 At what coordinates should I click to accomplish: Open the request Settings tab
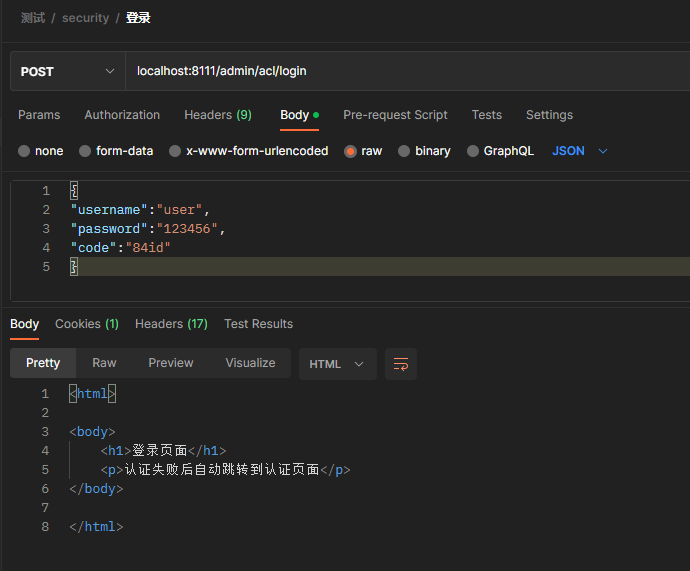[x=549, y=115]
